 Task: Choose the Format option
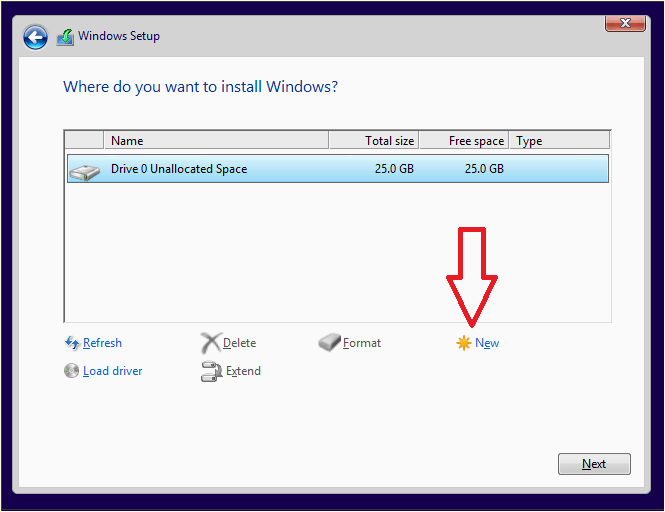(x=362, y=343)
